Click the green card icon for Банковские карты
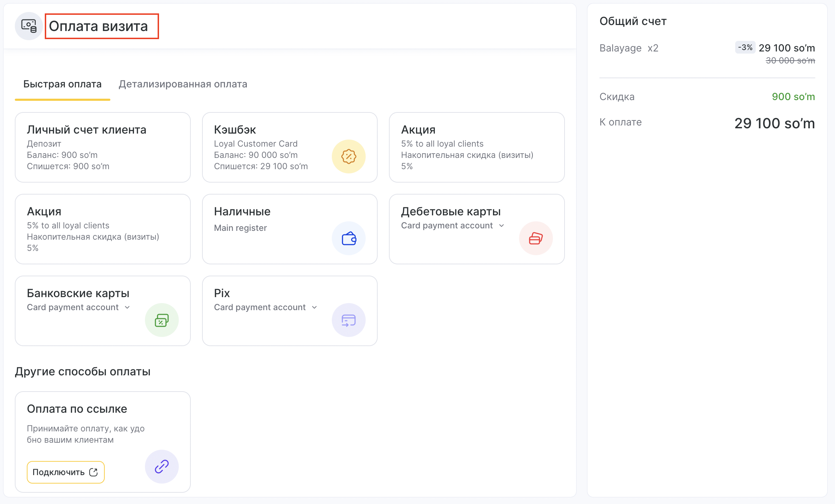Image resolution: width=835 pixels, height=504 pixels. click(161, 320)
